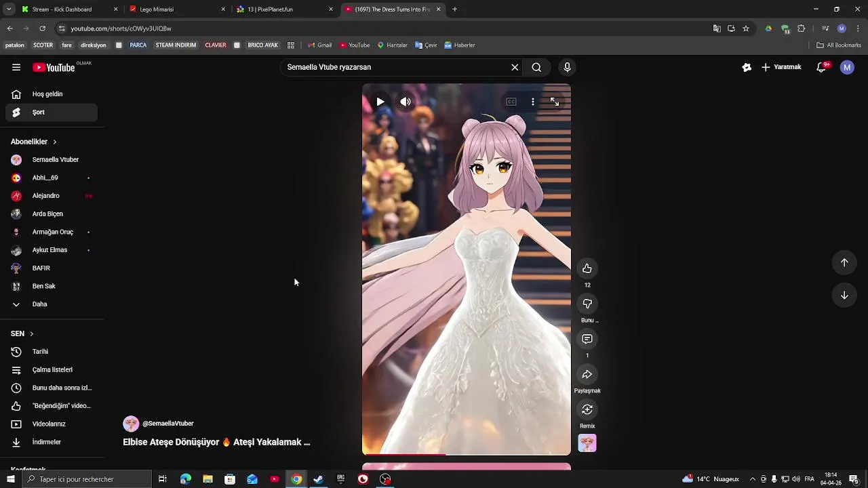Image resolution: width=868 pixels, height=488 pixels.
Task: Open Videolarınız in sidebar
Action: [x=52, y=424]
